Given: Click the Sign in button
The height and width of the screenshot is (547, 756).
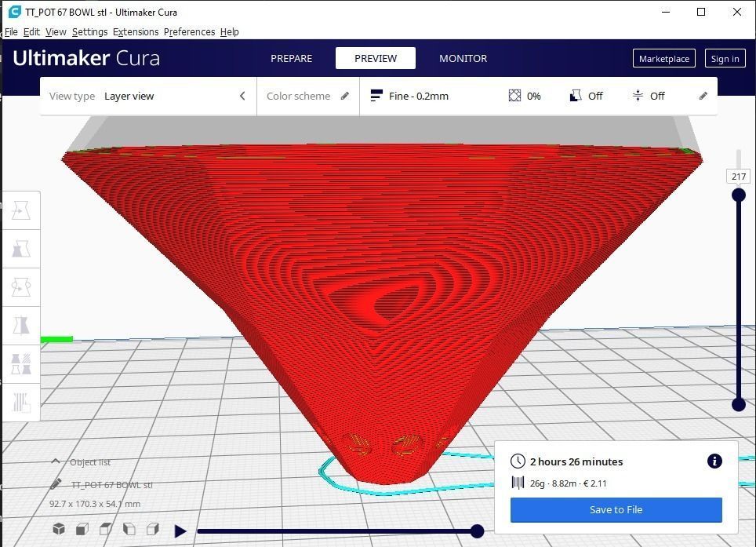Looking at the screenshot, I should tap(725, 58).
